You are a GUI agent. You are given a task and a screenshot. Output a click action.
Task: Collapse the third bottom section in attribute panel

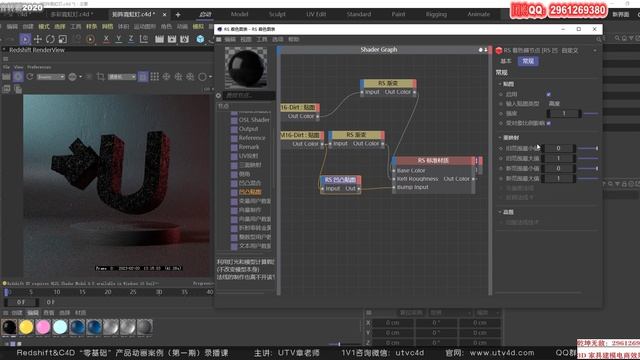click(x=500, y=212)
